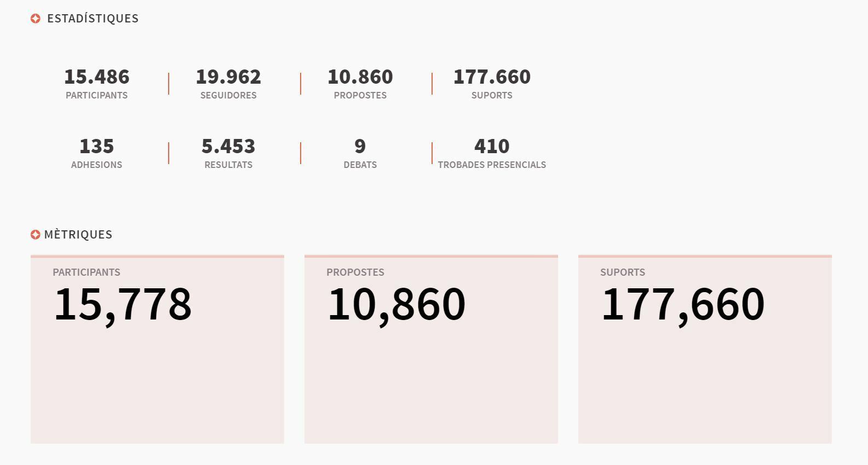868x465 pixels.
Task: Open the 177.660 Suports statistic
Action: click(x=492, y=83)
